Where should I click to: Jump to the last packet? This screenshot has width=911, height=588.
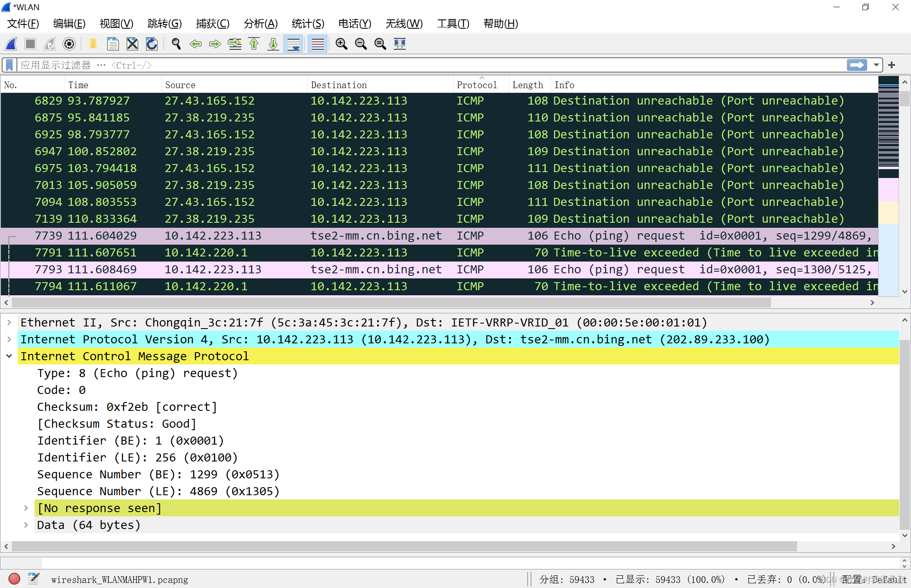[x=273, y=44]
